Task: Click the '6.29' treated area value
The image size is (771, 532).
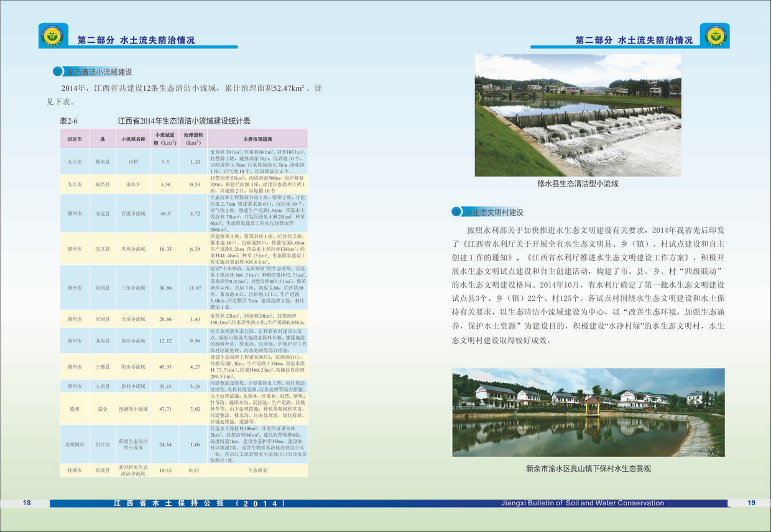Action: click(195, 249)
